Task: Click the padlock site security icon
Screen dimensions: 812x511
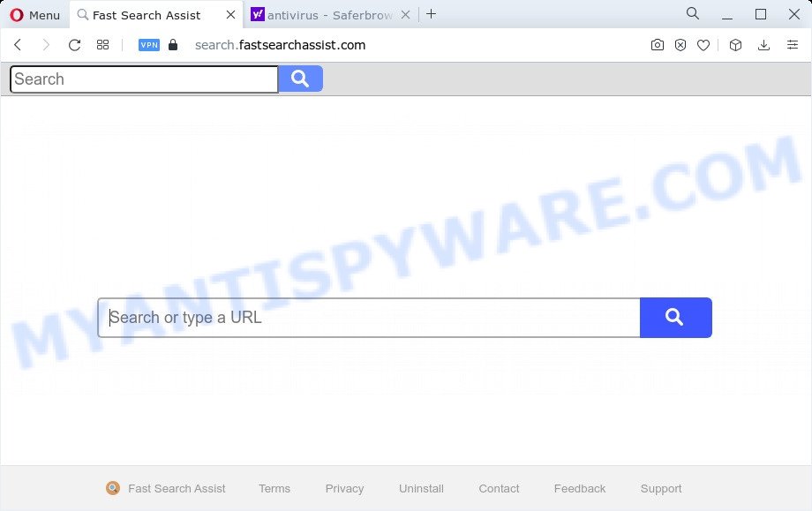Action: click(173, 45)
